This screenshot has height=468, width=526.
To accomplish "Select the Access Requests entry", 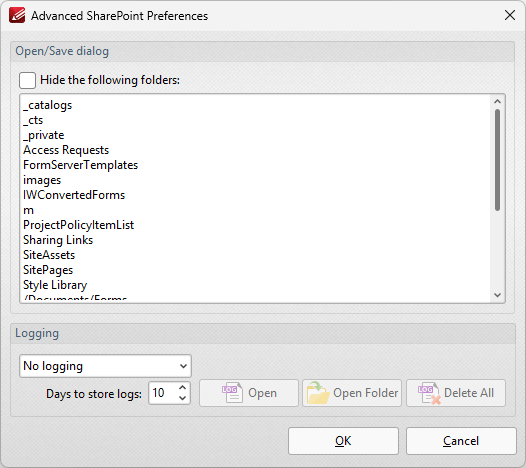I will [66, 150].
